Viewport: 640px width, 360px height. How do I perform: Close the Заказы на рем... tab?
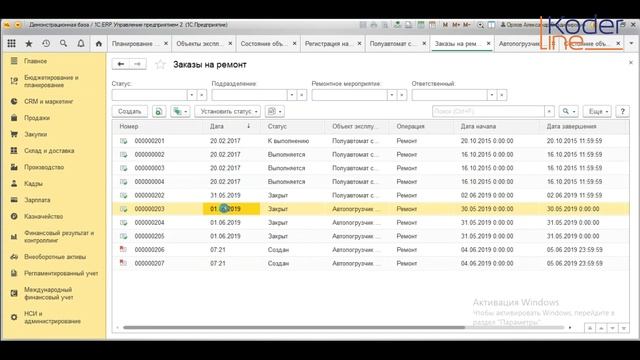point(489,43)
